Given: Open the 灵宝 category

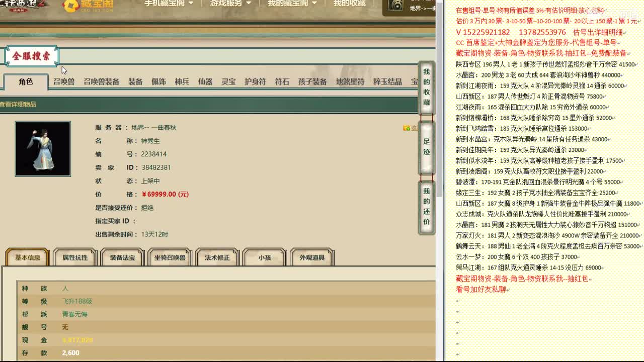Looking at the screenshot, I should 228,81.
